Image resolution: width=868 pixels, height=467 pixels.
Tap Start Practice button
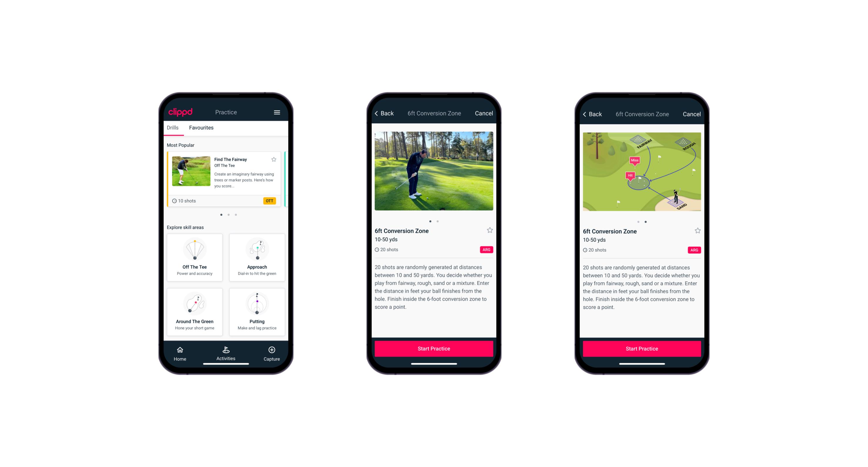[x=433, y=348]
